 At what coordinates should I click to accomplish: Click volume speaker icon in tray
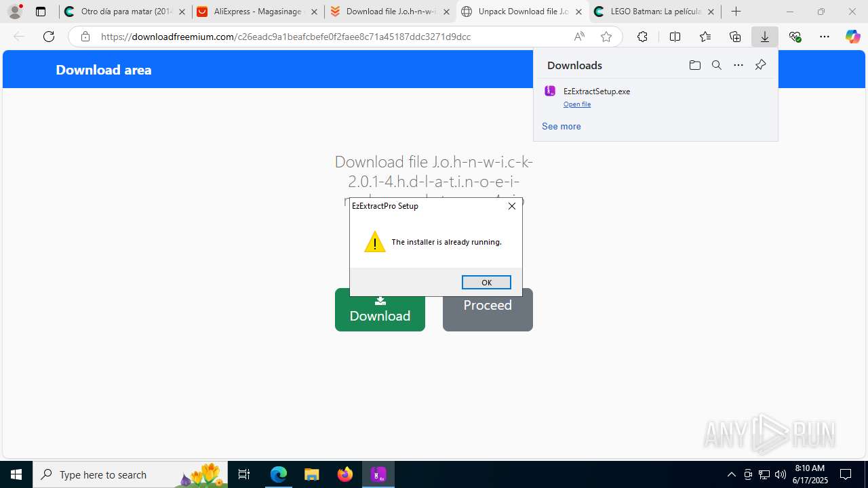[x=780, y=474]
